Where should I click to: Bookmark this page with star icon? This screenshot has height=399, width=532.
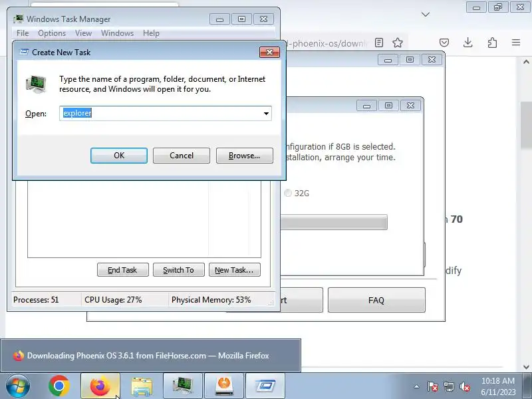[x=398, y=43]
